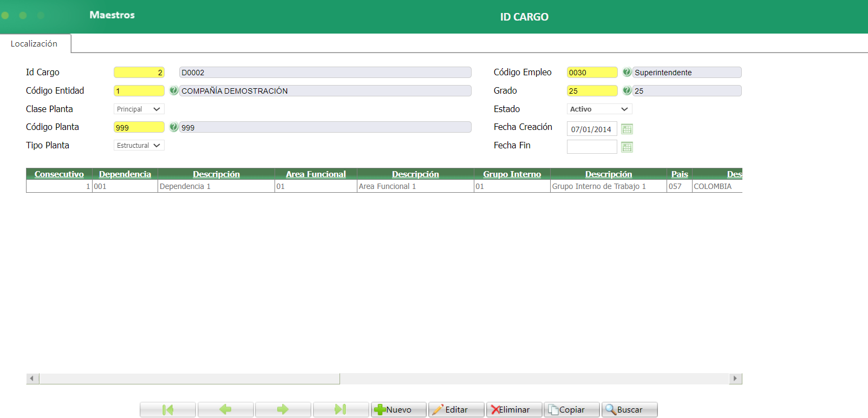Click the scrollbar right arrow
The image size is (868, 418).
[x=735, y=378]
